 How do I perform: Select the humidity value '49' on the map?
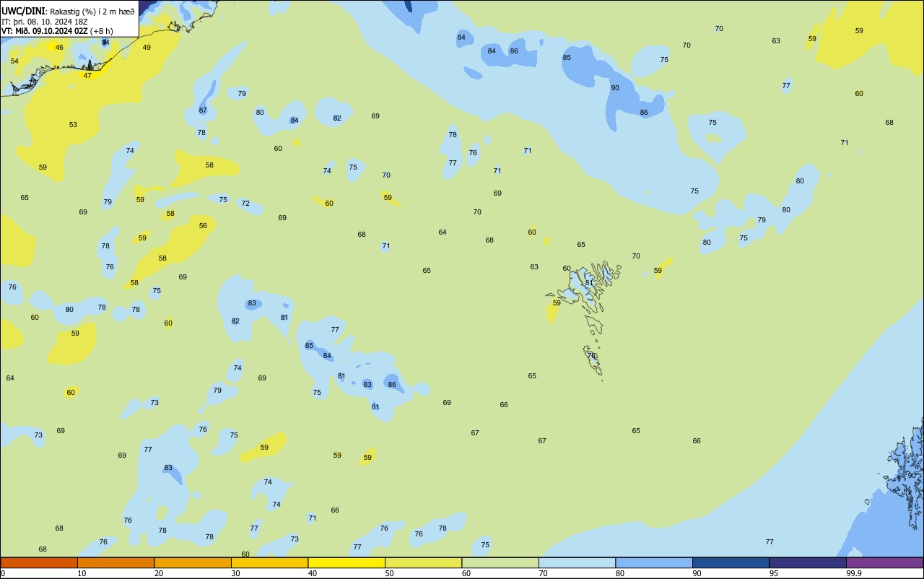point(147,48)
